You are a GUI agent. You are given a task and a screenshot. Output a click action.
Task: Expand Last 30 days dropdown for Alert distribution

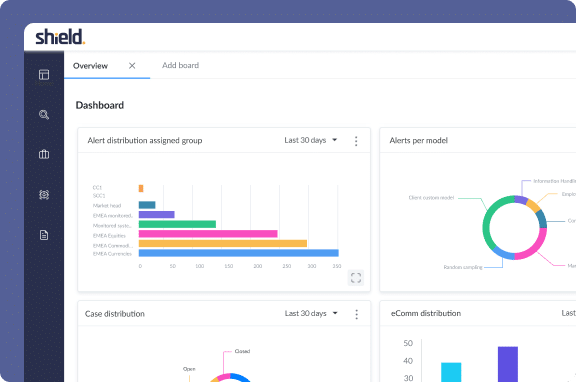pos(311,140)
